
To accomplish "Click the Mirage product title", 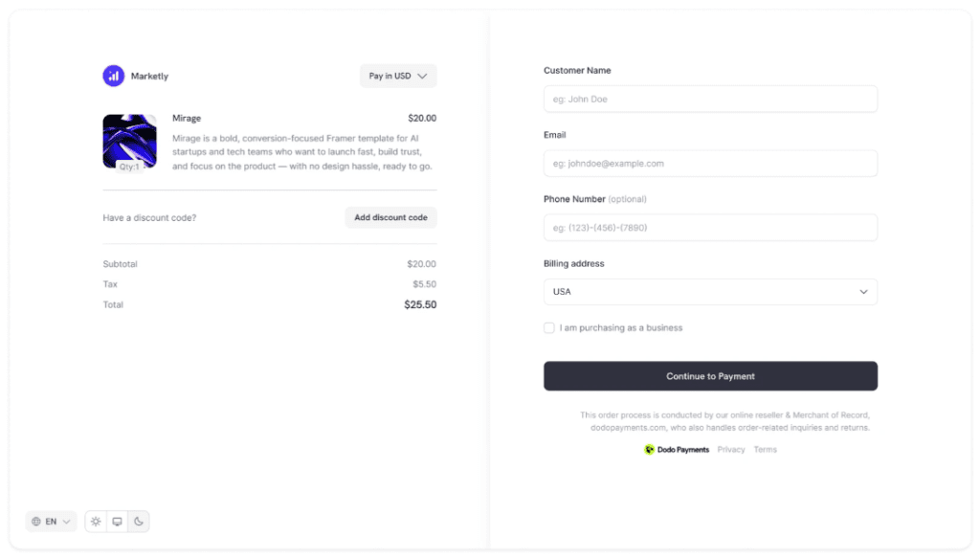I will pyautogui.click(x=187, y=119).
